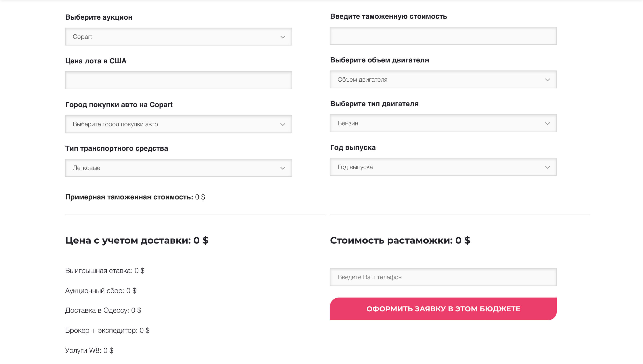Submit Оформить заявку в этом бюджете button
The height and width of the screenshot is (364, 643).
tap(443, 309)
